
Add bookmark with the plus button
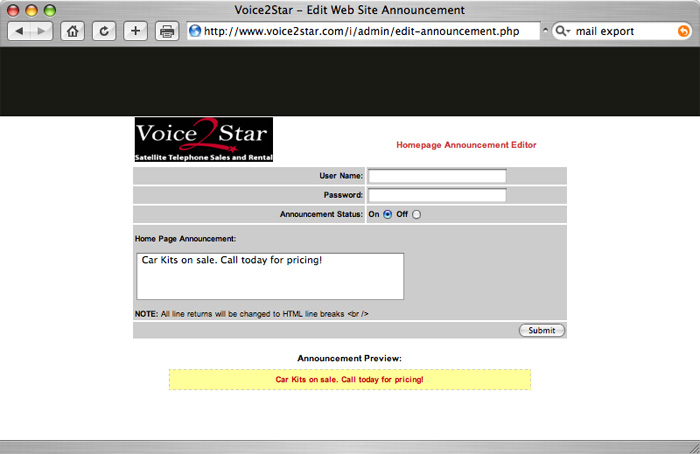[x=135, y=31]
